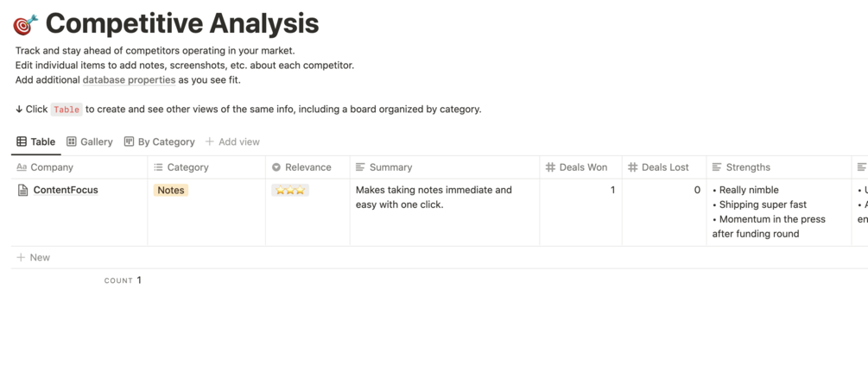Viewport: 868px width, 390px height.
Task: Open the ContentFocus company page
Action: click(x=66, y=190)
